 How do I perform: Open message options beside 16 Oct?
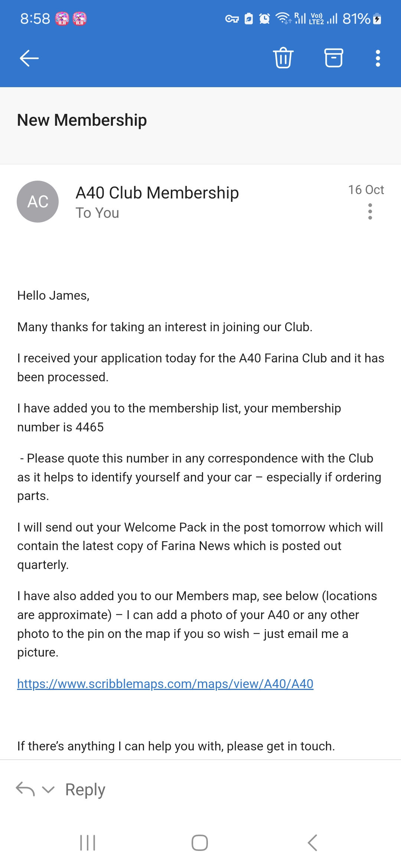(x=370, y=211)
